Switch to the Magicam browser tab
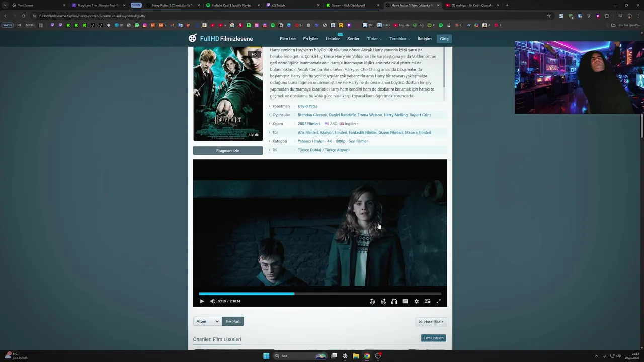Viewport: 644px width, 362px height. coord(98,5)
